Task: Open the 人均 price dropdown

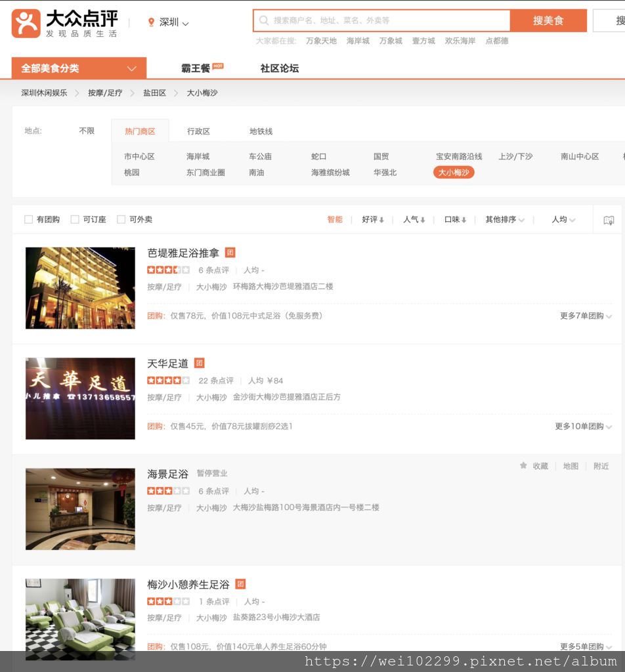Action: pyautogui.click(x=563, y=219)
